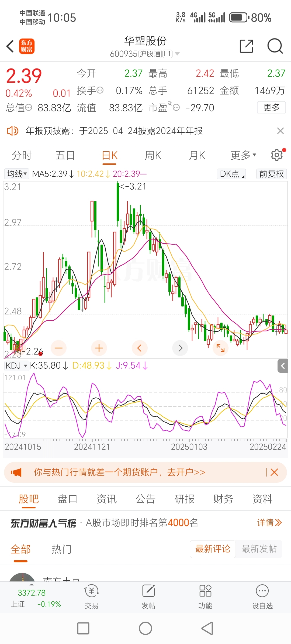Open the 资讯 tab
The height and width of the screenshot is (644, 291).
[107, 499]
